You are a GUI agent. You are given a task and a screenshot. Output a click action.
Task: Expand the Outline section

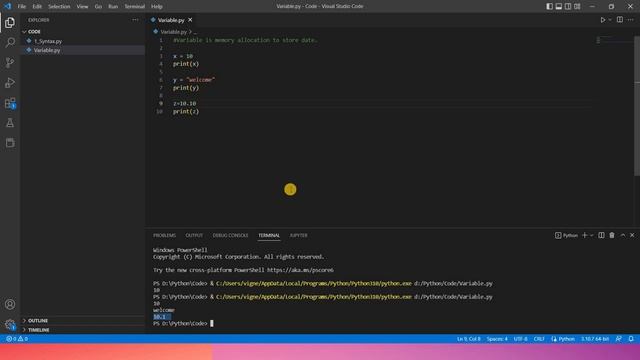[38, 321]
